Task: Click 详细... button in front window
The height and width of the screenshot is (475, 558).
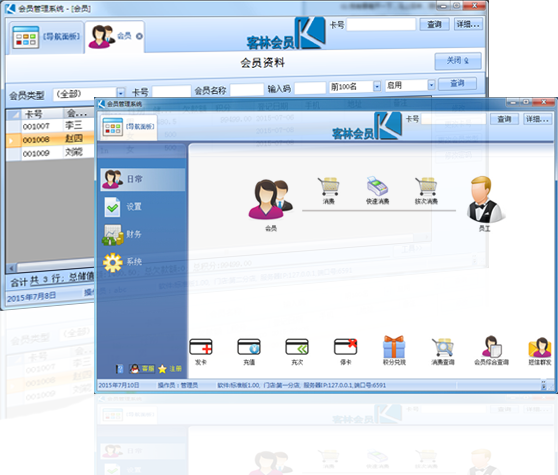Action: pos(537,119)
